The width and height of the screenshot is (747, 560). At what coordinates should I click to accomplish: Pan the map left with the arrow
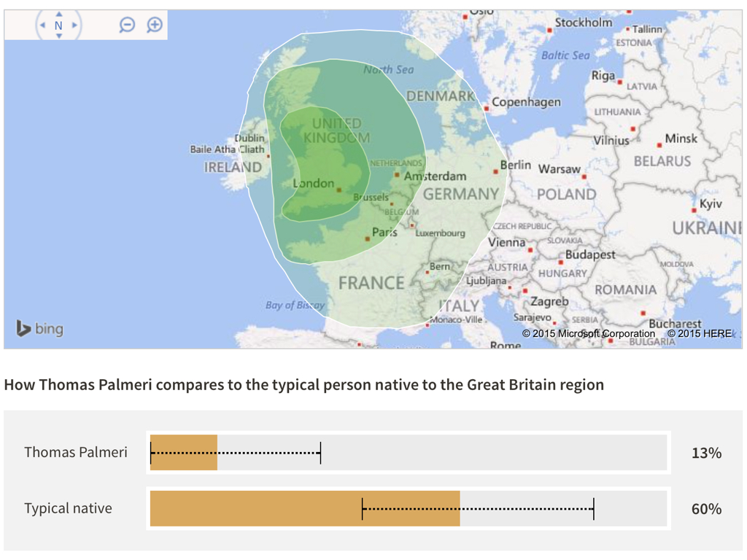coord(42,25)
